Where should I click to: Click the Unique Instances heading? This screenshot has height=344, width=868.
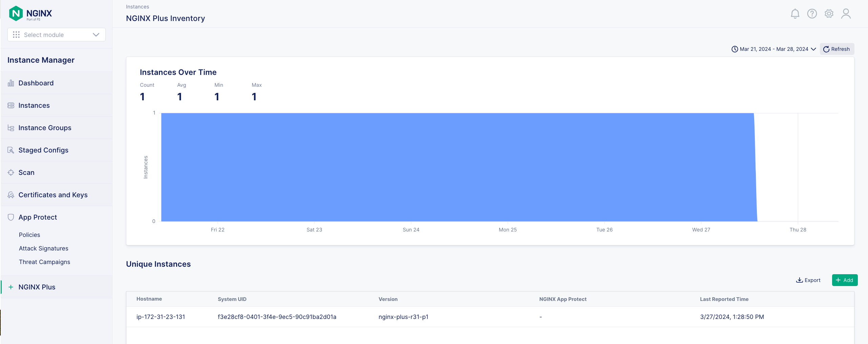(158, 264)
